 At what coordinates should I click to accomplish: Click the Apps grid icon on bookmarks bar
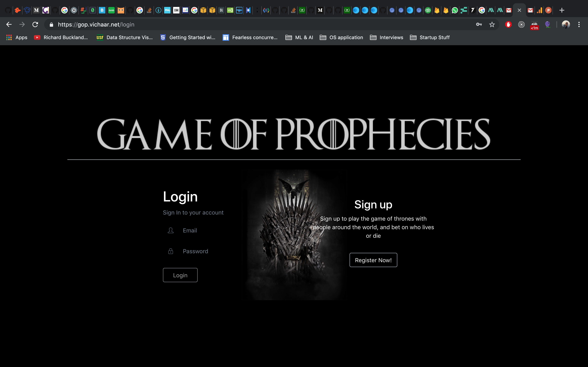(x=9, y=37)
